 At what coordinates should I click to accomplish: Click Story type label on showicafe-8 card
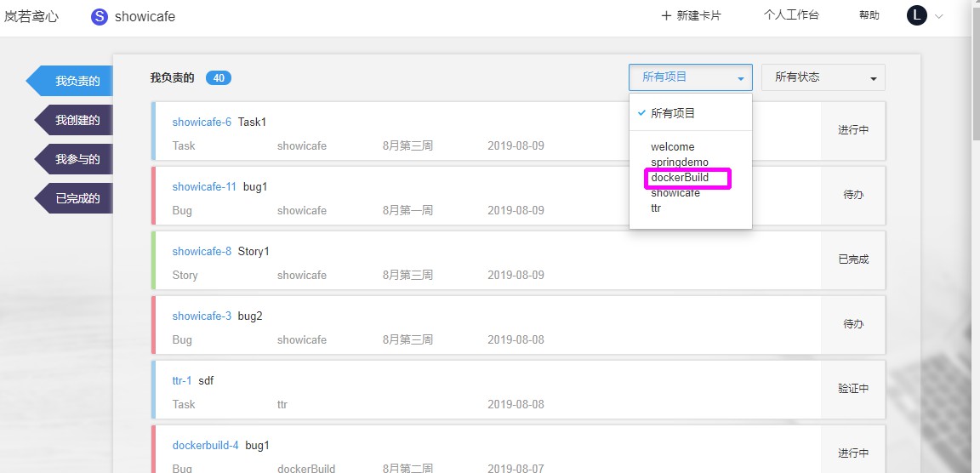[185, 275]
